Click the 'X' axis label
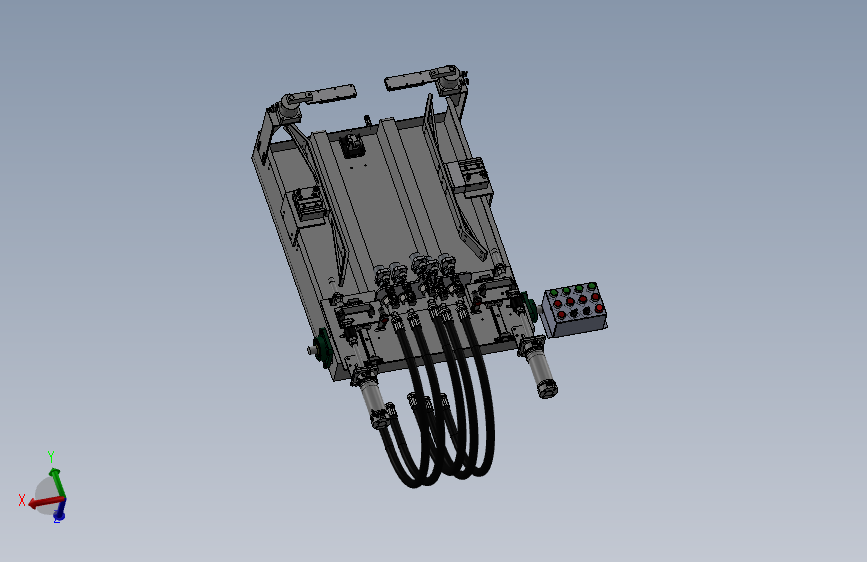867x562 pixels. point(22,500)
